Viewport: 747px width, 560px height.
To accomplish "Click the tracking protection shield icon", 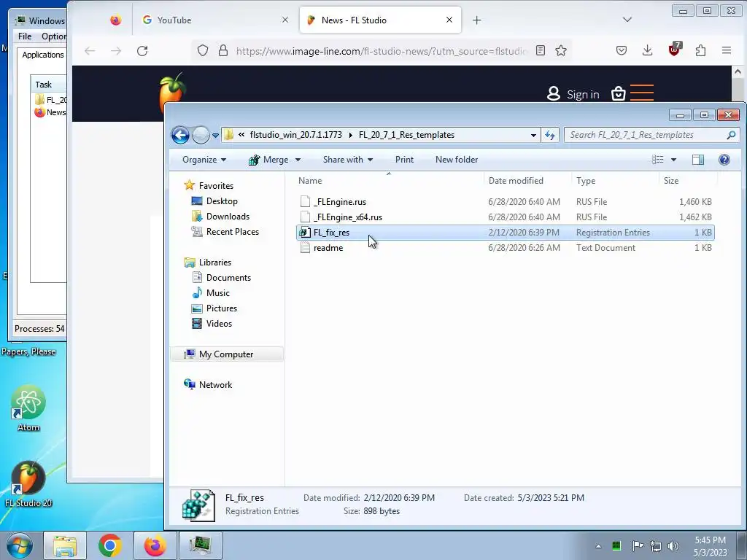I will (x=203, y=50).
